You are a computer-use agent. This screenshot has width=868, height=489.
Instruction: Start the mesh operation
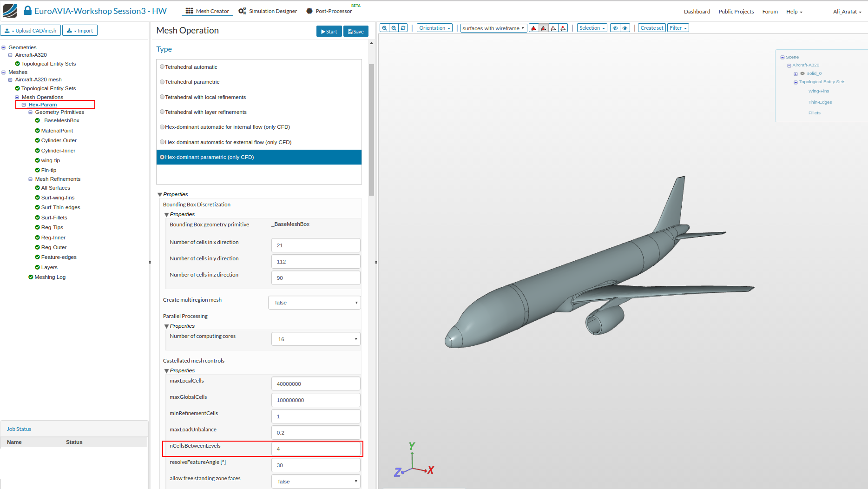[x=329, y=31]
